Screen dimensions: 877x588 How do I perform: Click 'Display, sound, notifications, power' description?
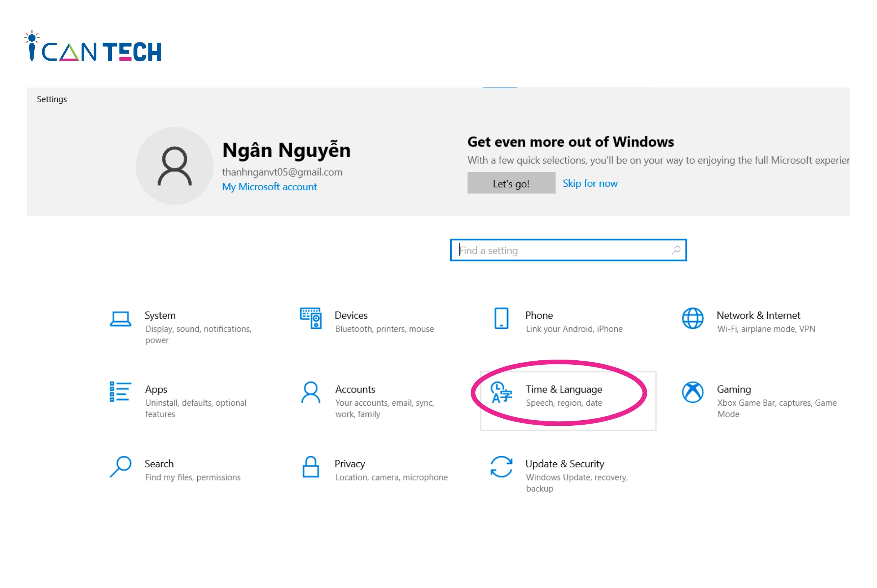(198, 334)
